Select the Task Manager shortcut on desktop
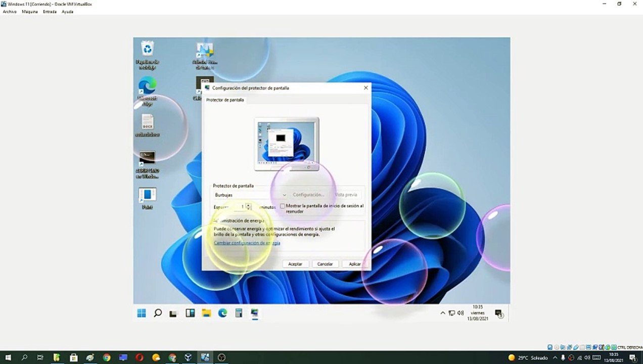 [204, 56]
